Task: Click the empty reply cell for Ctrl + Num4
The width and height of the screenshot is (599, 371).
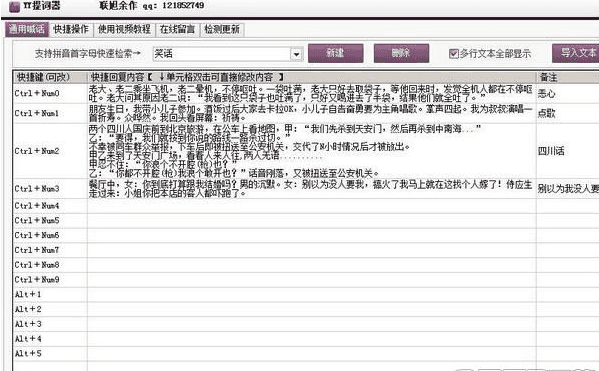Action: [312, 206]
